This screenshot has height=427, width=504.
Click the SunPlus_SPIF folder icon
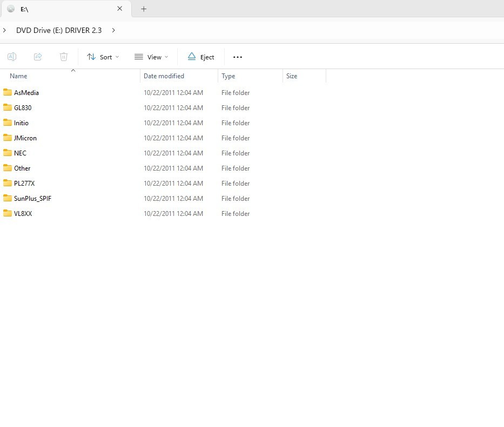8,198
